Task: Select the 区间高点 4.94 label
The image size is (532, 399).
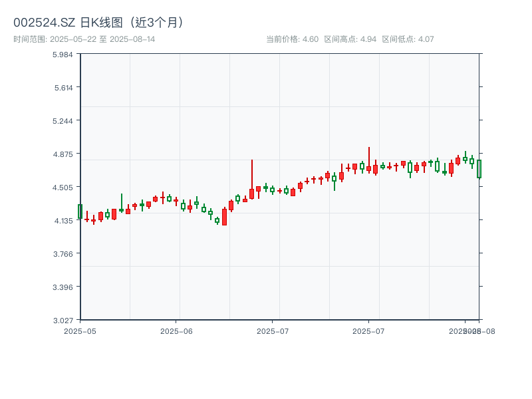Action: coord(350,39)
